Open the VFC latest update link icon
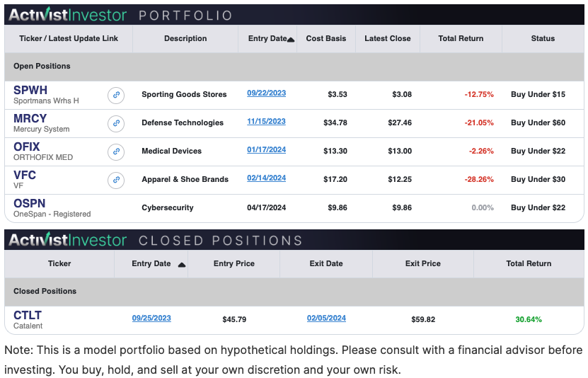 [116, 181]
